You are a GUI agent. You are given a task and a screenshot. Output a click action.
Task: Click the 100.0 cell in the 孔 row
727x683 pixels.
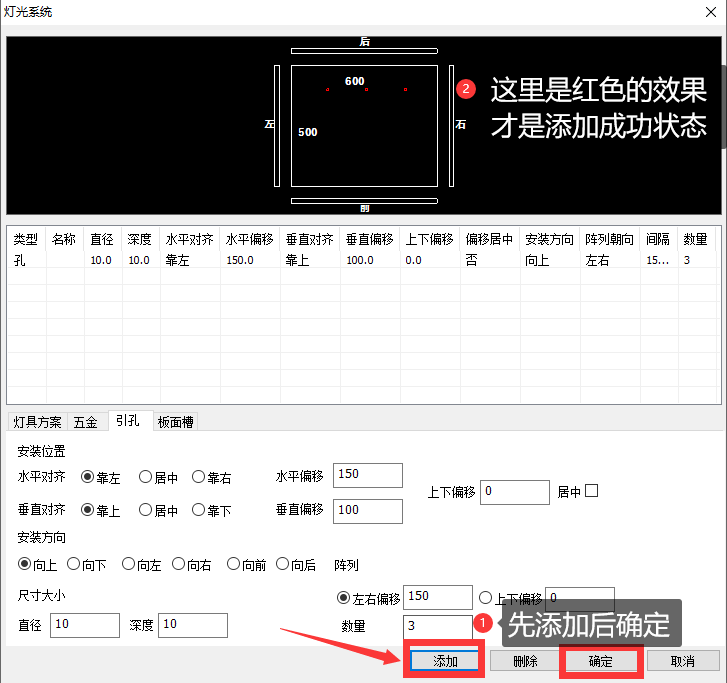coord(370,260)
